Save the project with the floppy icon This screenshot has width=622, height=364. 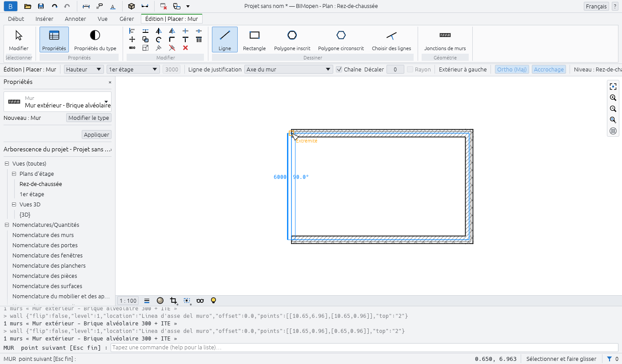[41, 6]
